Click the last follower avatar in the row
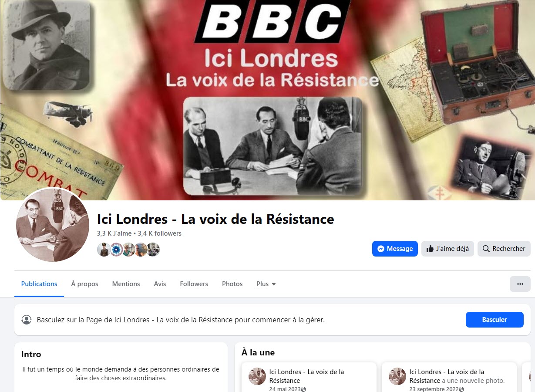This screenshot has height=392, width=535. 153,250
